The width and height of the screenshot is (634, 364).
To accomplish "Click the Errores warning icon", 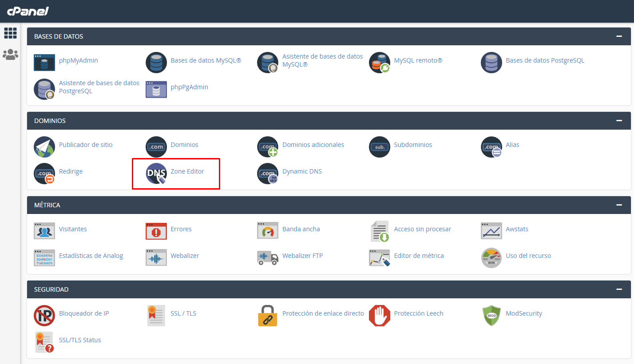I will click(x=156, y=231).
